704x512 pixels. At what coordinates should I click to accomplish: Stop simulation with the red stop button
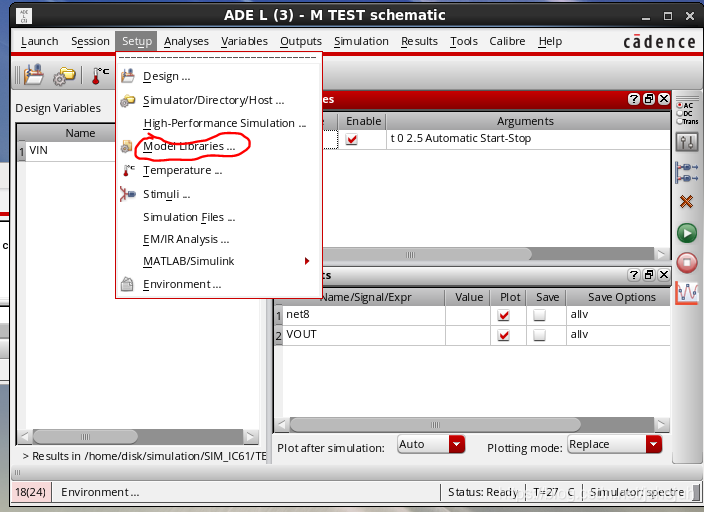point(687,263)
